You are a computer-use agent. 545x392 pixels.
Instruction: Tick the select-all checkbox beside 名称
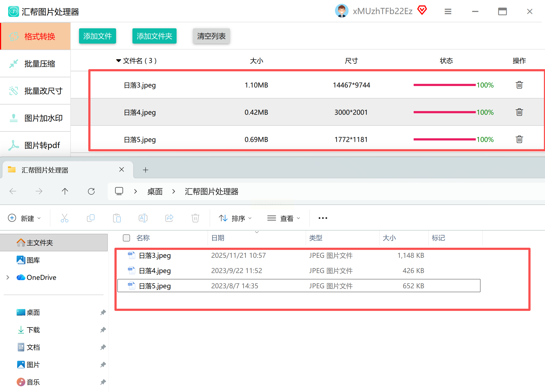pos(126,238)
